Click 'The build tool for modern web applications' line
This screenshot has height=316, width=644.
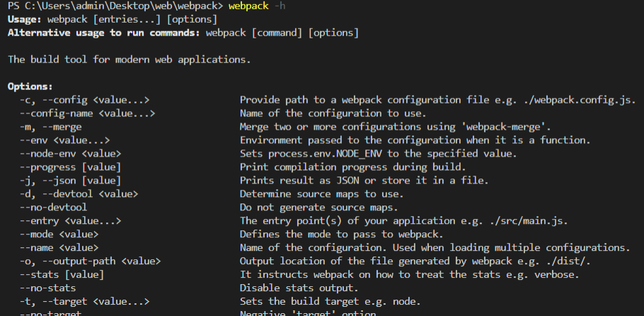point(129,60)
